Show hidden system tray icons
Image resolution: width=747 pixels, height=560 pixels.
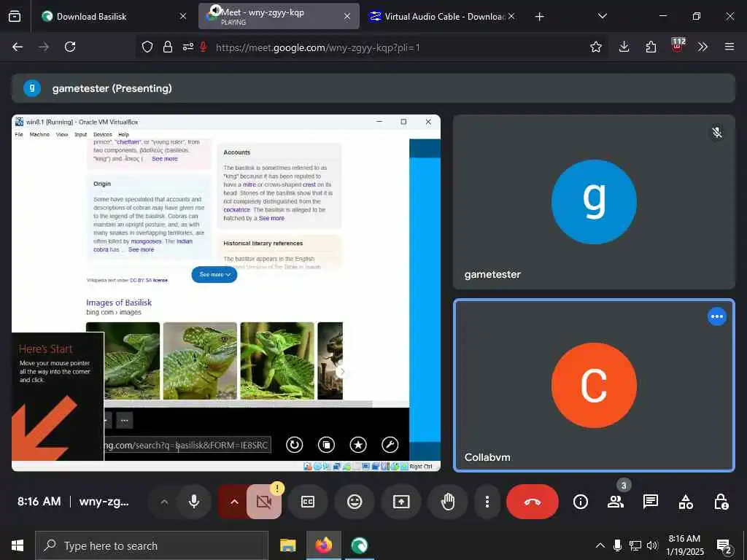tap(600, 545)
